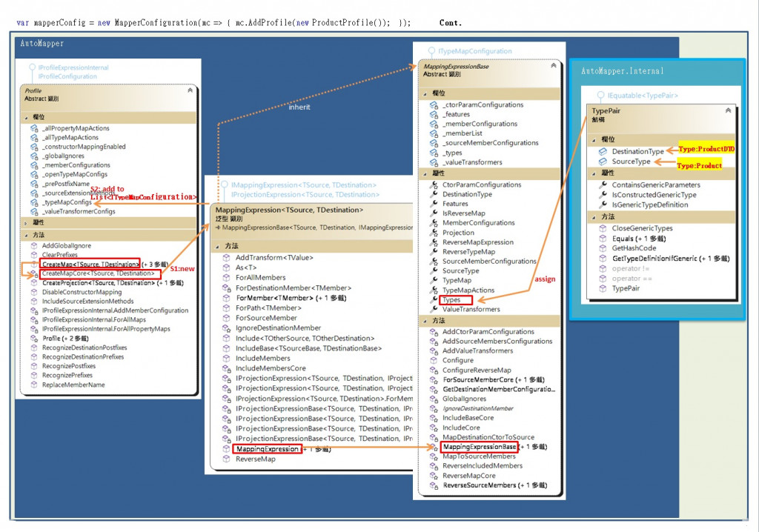Select the ConfigureReverseMap method row
The width and height of the screenshot is (759, 532).
click(477, 370)
